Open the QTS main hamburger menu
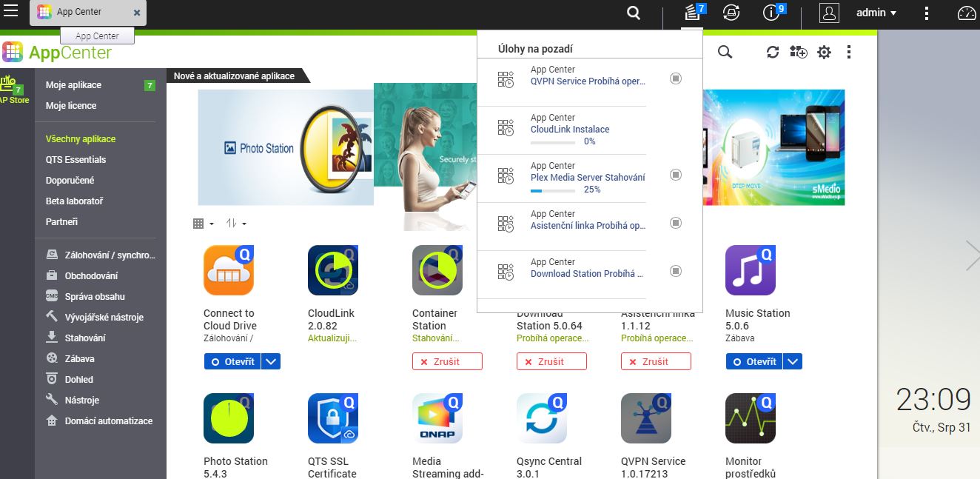The image size is (980, 479). point(11,11)
